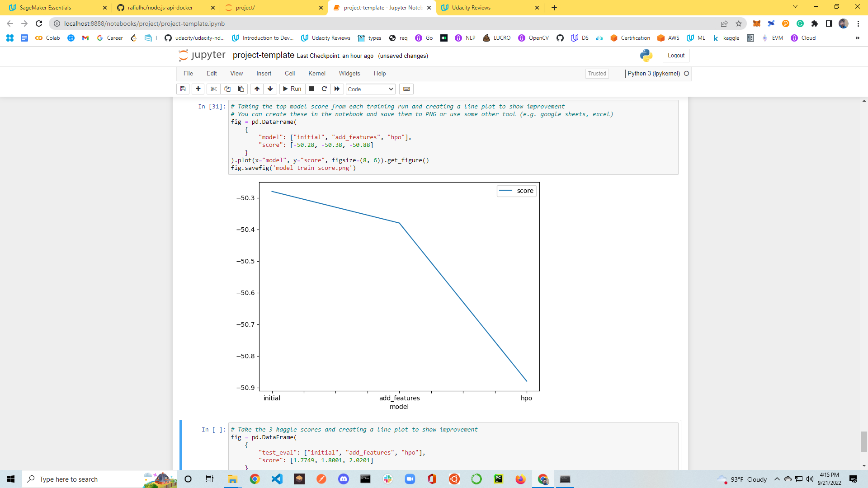
Task: Open the Kernel menu
Action: coord(316,74)
